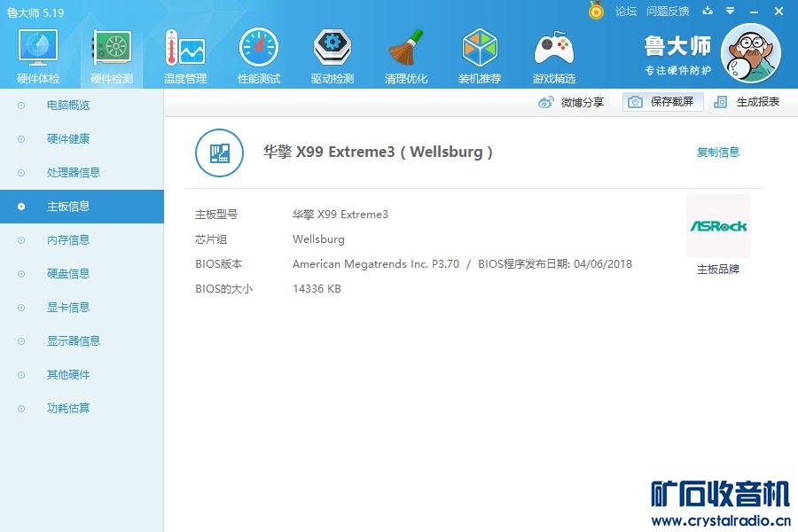Image resolution: width=798 pixels, height=532 pixels.
Task: Click the ASRock brand logo
Action: tap(718, 226)
